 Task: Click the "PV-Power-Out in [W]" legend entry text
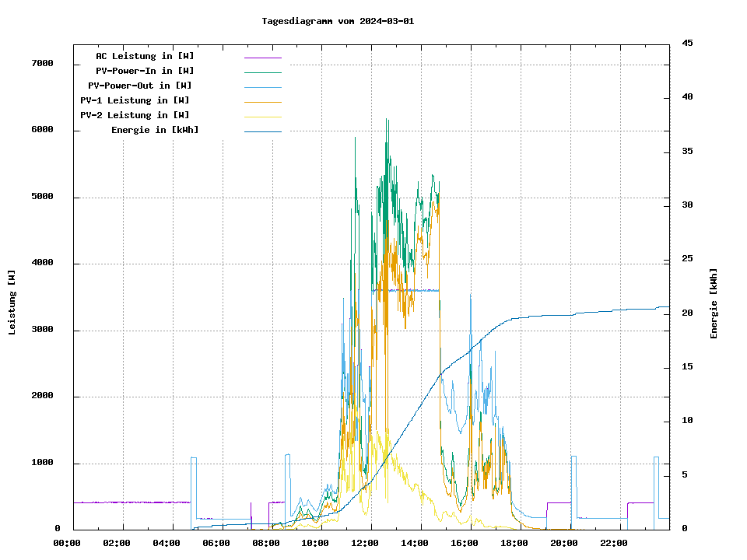[139, 86]
